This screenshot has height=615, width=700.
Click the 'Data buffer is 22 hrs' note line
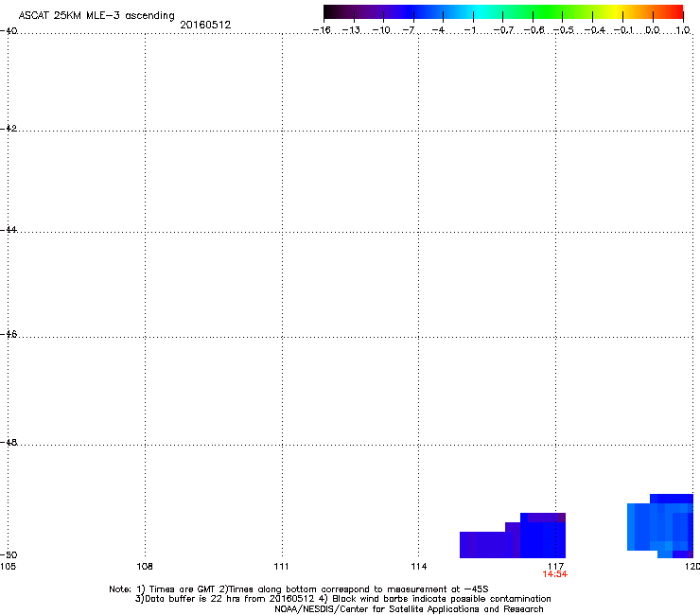tap(342, 599)
